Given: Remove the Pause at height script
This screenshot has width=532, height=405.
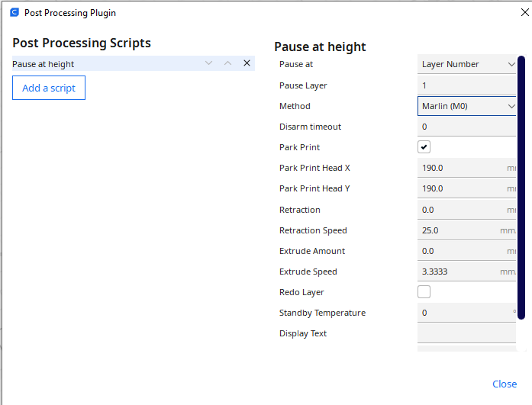Looking at the screenshot, I should pos(247,63).
